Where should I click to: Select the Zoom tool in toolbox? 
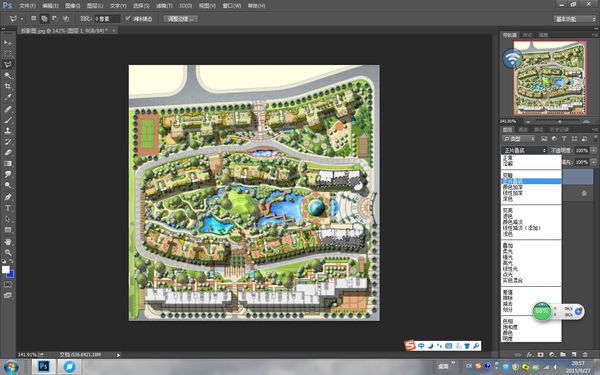pos(8,253)
